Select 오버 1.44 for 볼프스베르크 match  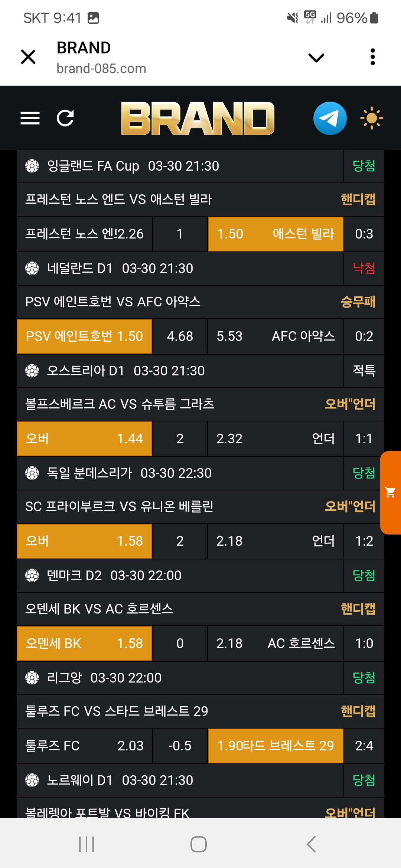click(x=85, y=439)
